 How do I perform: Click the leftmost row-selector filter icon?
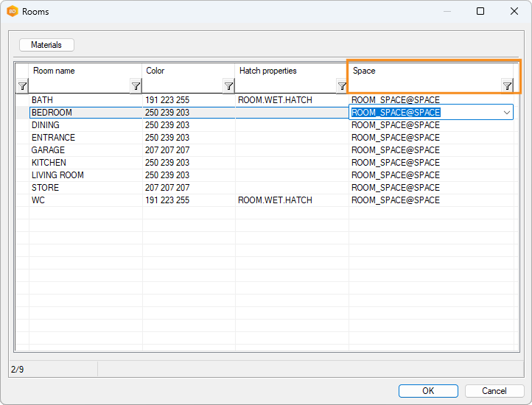[x=22, y=86]
